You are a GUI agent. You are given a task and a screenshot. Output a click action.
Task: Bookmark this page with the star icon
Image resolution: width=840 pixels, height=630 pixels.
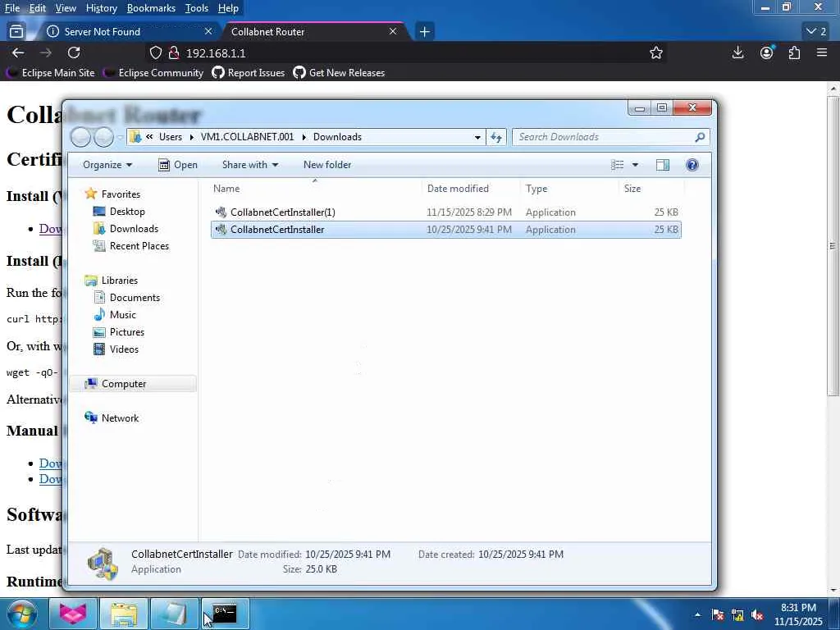pos(656,52)
